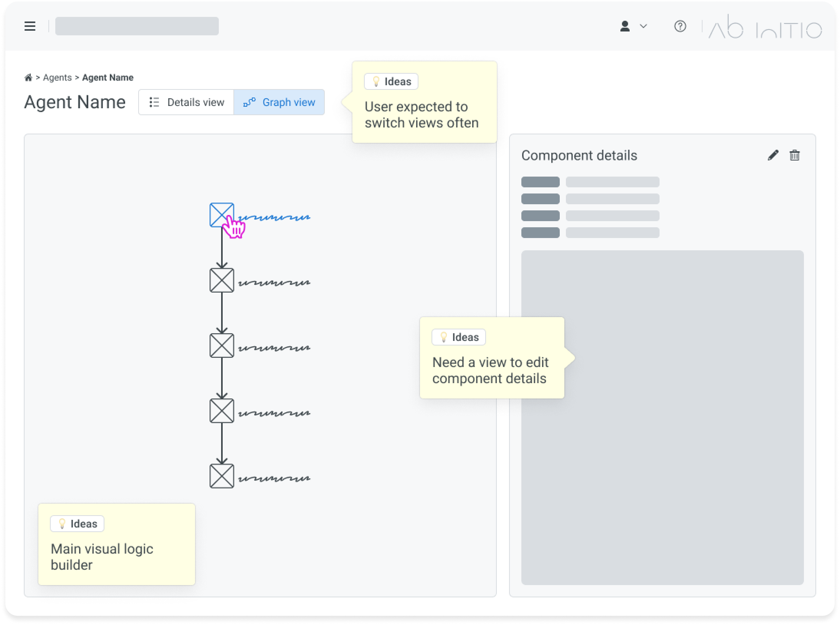This screenshot has width=840, height=625.
Task: Click the Agent Name breadcrumb entry
Action: (108, 78)
